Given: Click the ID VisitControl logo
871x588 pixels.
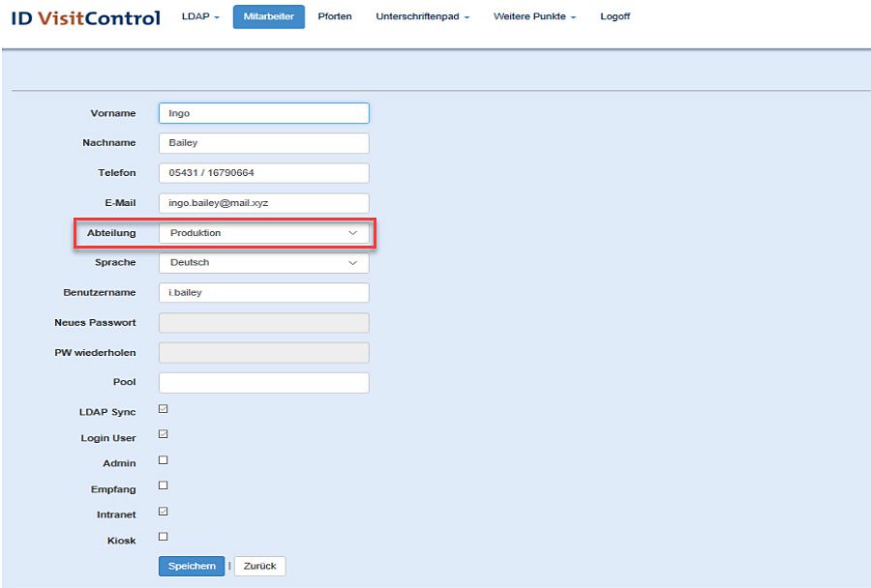Looking at the screenshot, I should pos(85,17).
